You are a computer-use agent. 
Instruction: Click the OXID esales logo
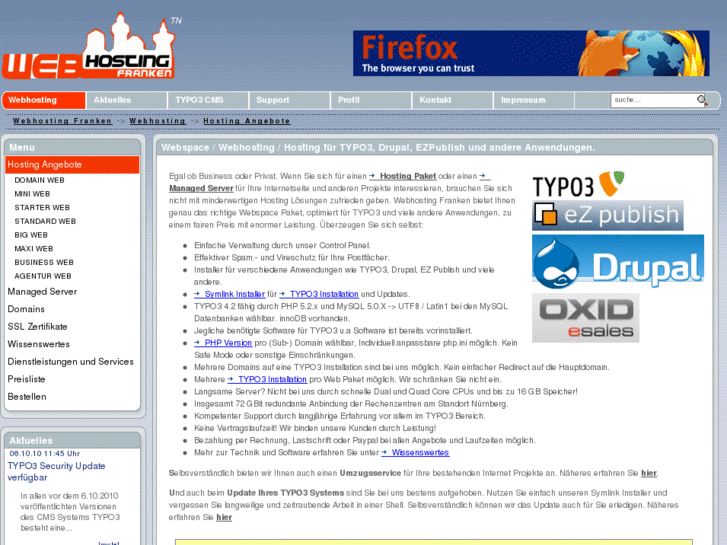coord(586,318)
